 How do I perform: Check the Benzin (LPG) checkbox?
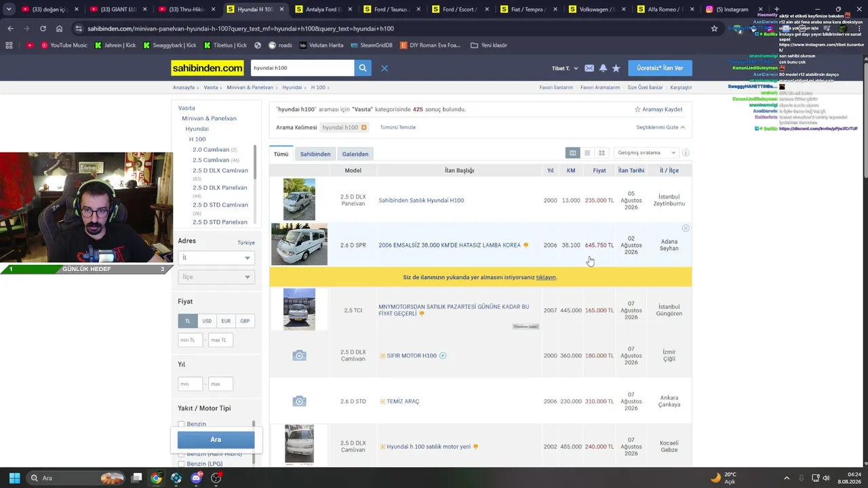point(181,464)
